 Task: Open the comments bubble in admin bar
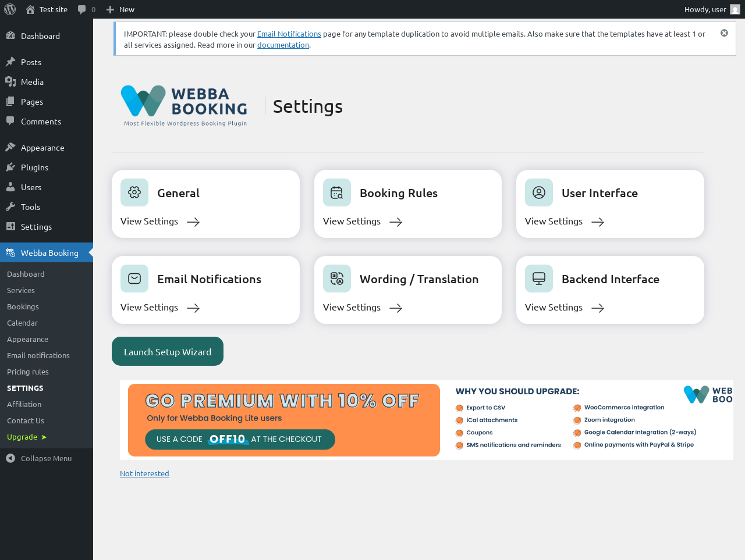[82, 9]
